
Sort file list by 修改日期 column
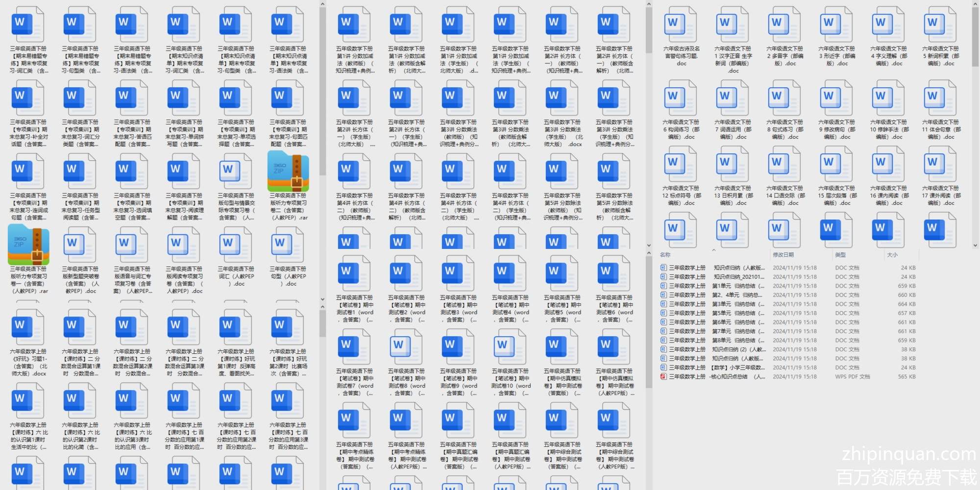783,255
